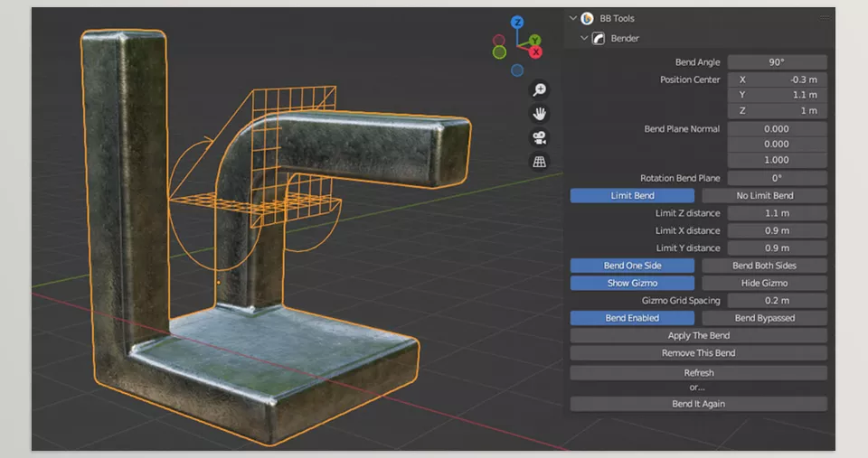Click Gizmo Grid Spacing field

778,300
